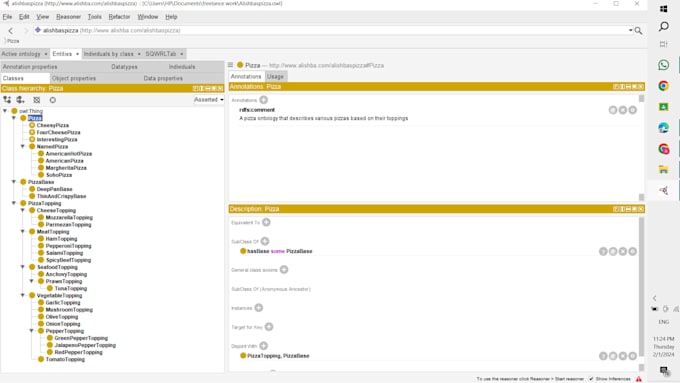Screen dimensions: 680x383
Task: Select JalapenoPepperTopping class
Action: pyautogui.click(x=85, y=345)
